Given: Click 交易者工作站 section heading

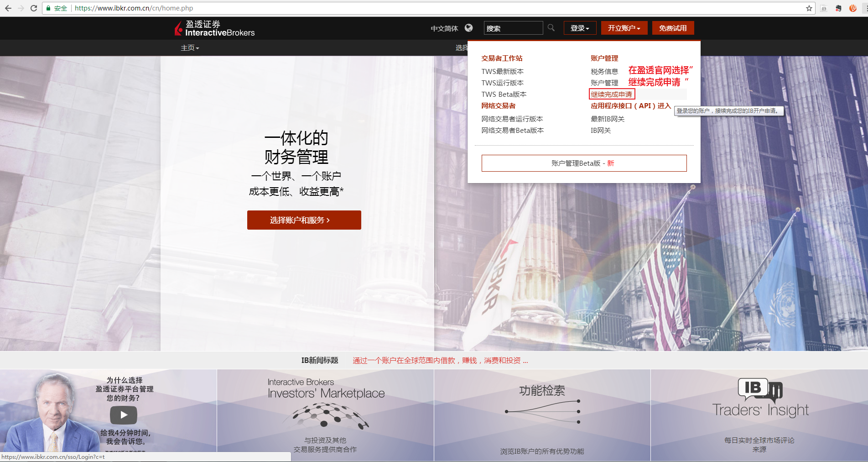Looking at the screenshot, I should 502,58.
